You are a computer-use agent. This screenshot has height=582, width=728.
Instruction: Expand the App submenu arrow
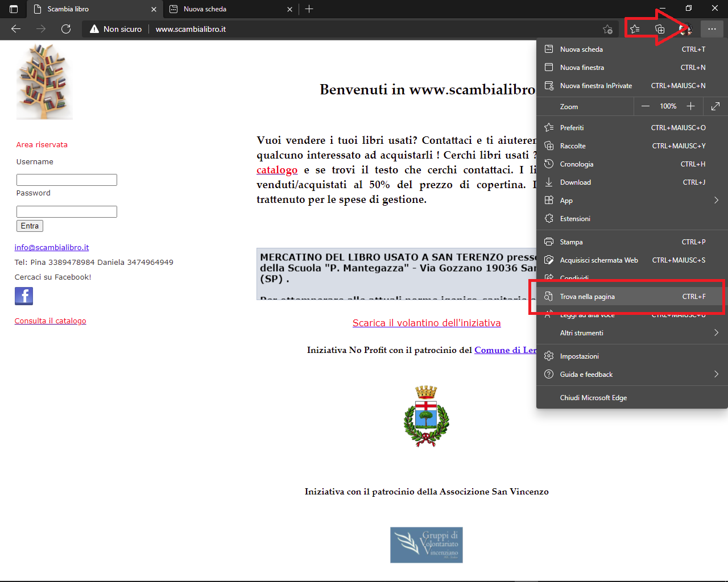click(716, 201)
